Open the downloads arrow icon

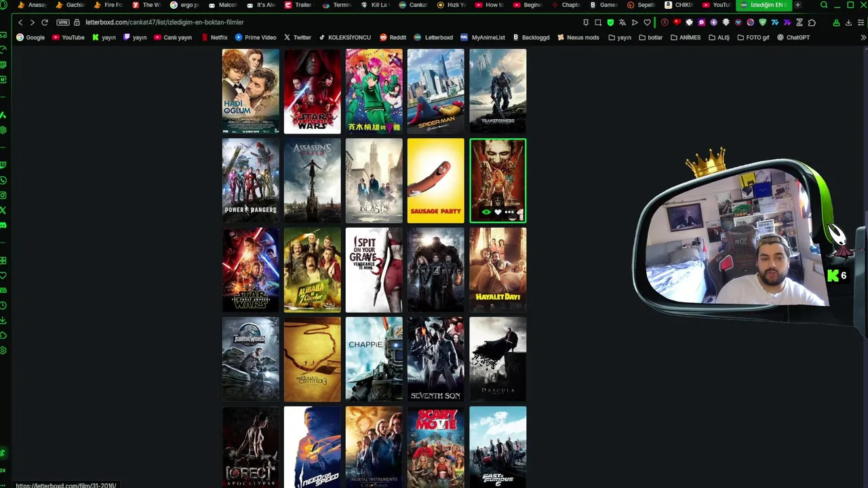click(x=848, y=22)
